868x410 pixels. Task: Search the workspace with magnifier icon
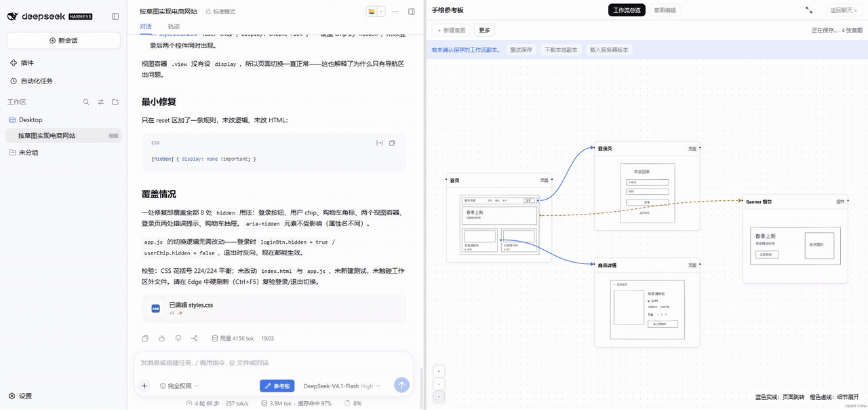pos(86,102)
